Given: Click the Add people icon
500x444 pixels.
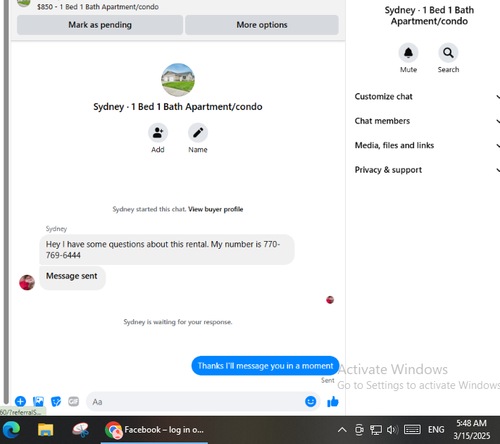Looking at the screenshot, I should (x=158, y=133).
